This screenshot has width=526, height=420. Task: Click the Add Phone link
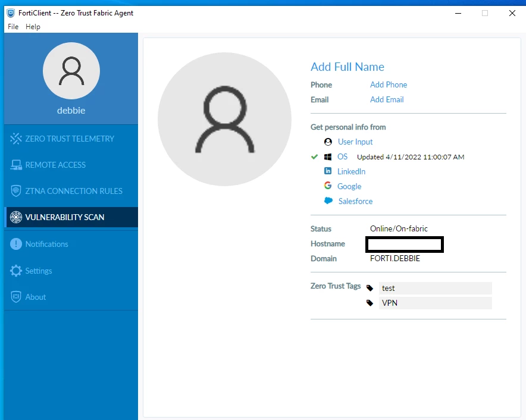(x=389, y=84)
